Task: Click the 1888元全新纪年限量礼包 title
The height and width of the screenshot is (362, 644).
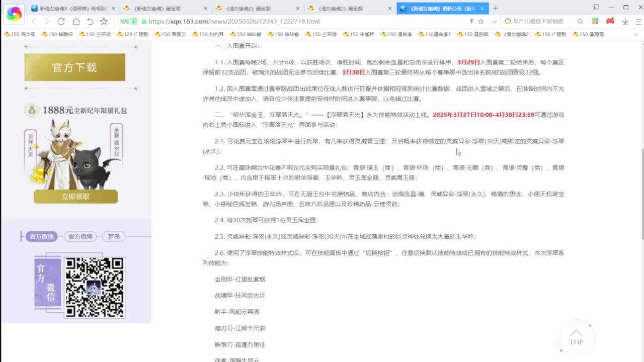Action: click(85, 110)
